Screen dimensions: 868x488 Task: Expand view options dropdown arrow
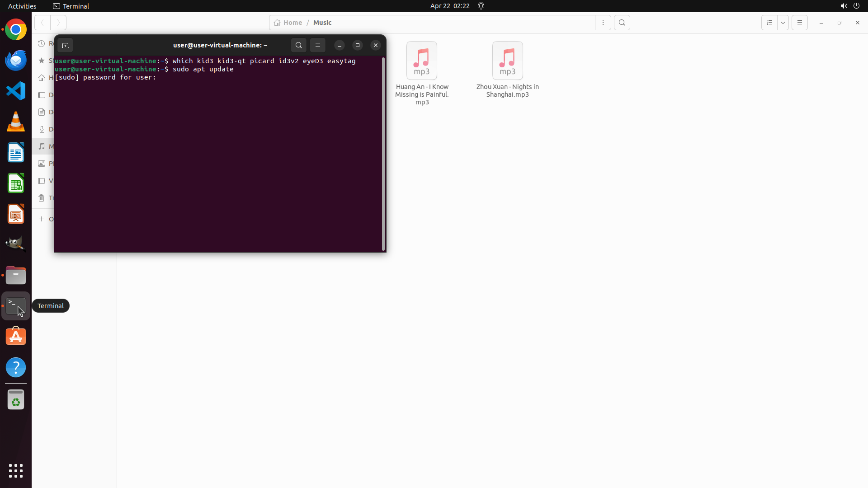point(783,23)
